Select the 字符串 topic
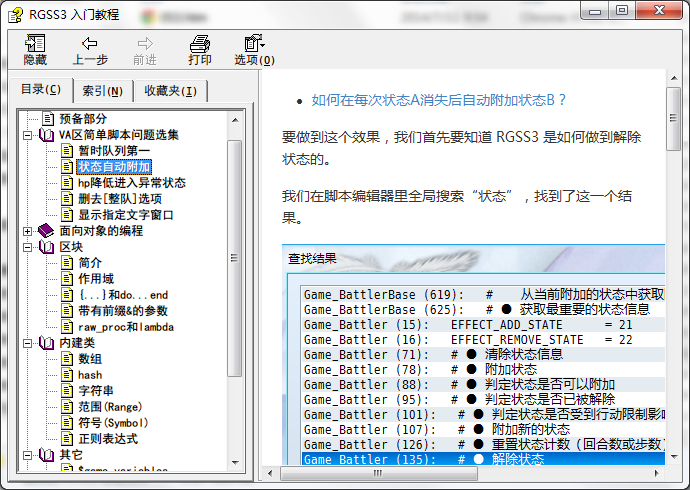This screenshot has width=690, height=490. coord(96,391)
